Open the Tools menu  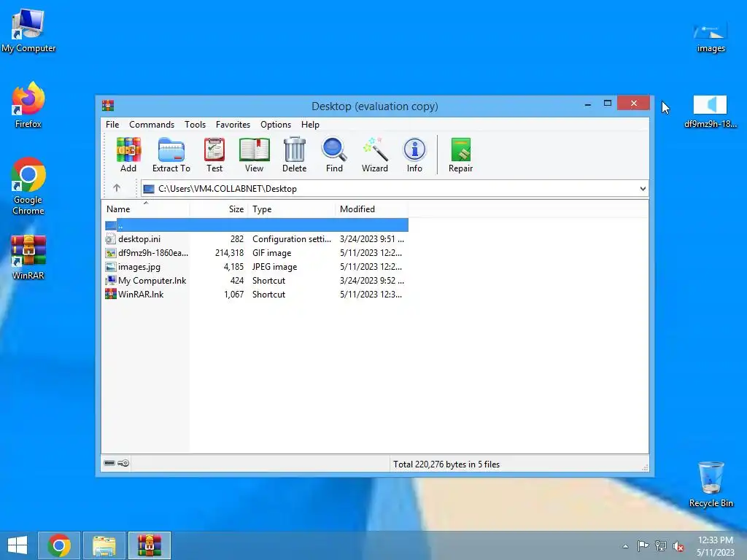(x=195, y=124)
